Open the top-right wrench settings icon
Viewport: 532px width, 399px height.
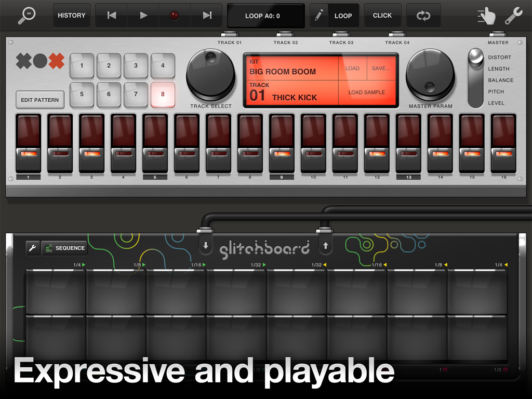[x=514, y=16]
